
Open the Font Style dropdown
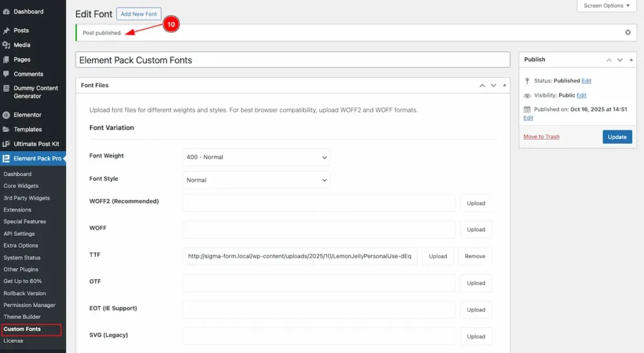pyautogui.click(x=256, y=180)
